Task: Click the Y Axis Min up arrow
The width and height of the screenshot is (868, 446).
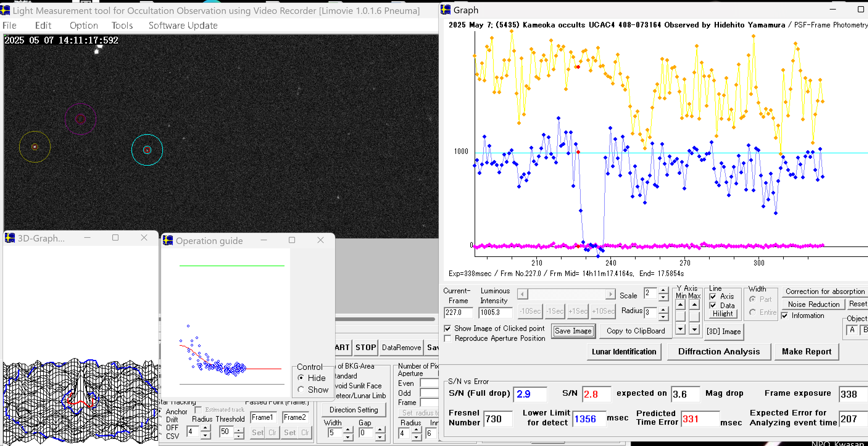Action: pyautogui.click(x=680, y=304)
